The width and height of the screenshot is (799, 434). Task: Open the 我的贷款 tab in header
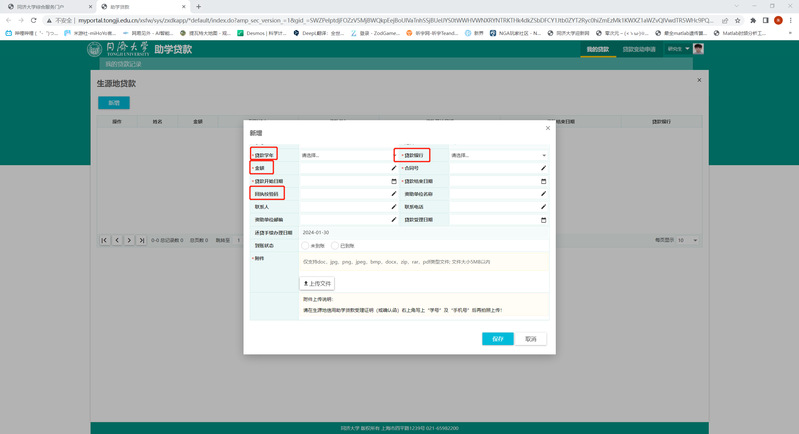(597, 49)
